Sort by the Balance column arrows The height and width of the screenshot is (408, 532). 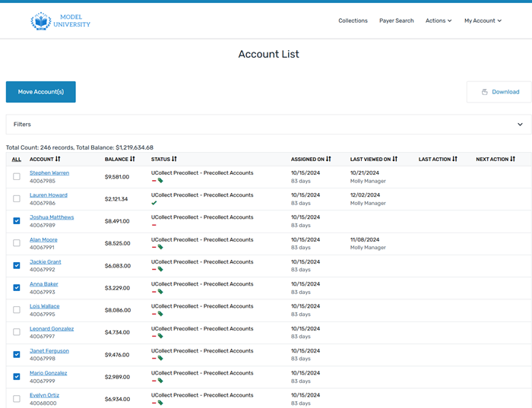[x=132, y=160]
